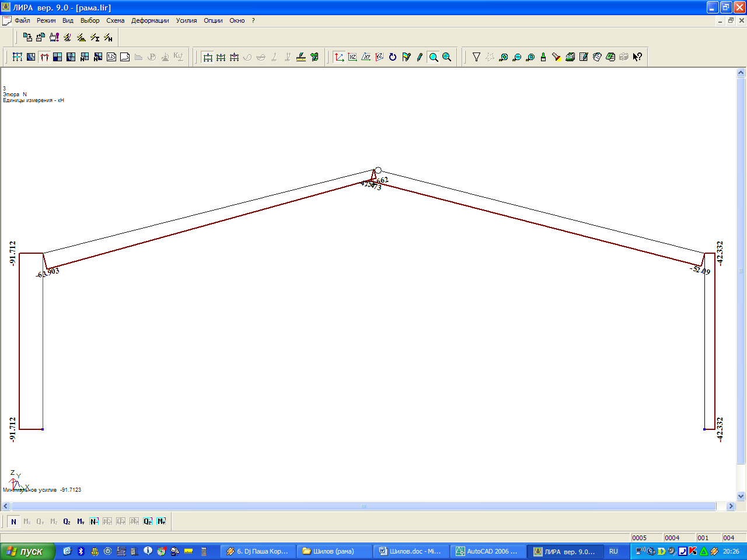Toggle the N axial force diagram button
The width and height of the screenshot is (747, 560).
(x=13, y=521)
